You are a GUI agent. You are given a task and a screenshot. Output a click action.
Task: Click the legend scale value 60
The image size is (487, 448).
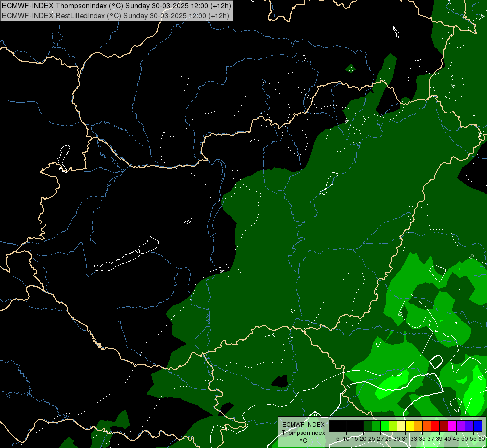tap(482, 439)
